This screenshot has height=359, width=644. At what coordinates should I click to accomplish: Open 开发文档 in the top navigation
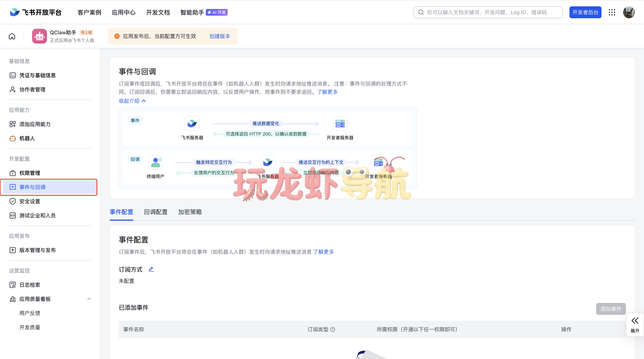(158, 12)
